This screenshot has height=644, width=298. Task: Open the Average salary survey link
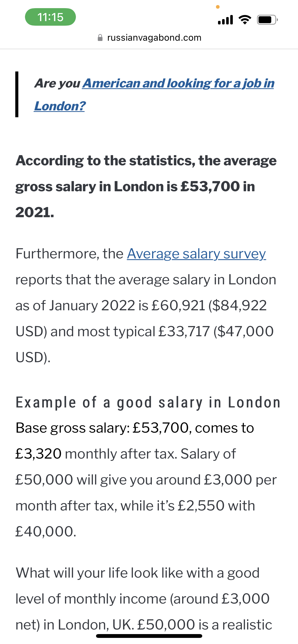tap(196, 254)
